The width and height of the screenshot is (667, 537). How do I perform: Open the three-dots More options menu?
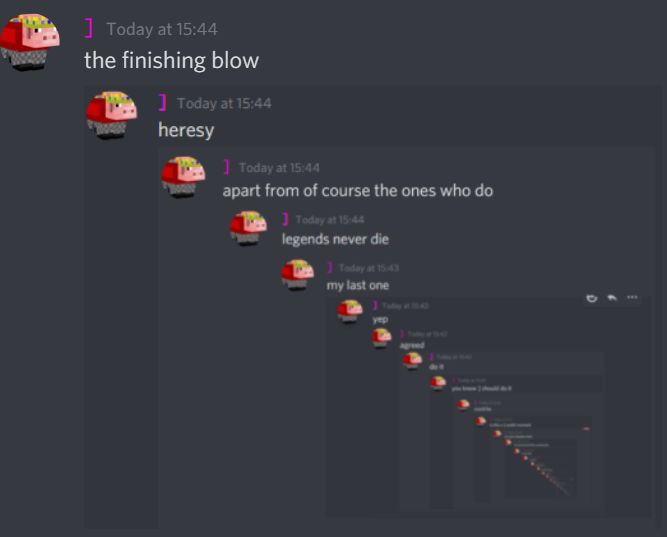click(632, 297)
